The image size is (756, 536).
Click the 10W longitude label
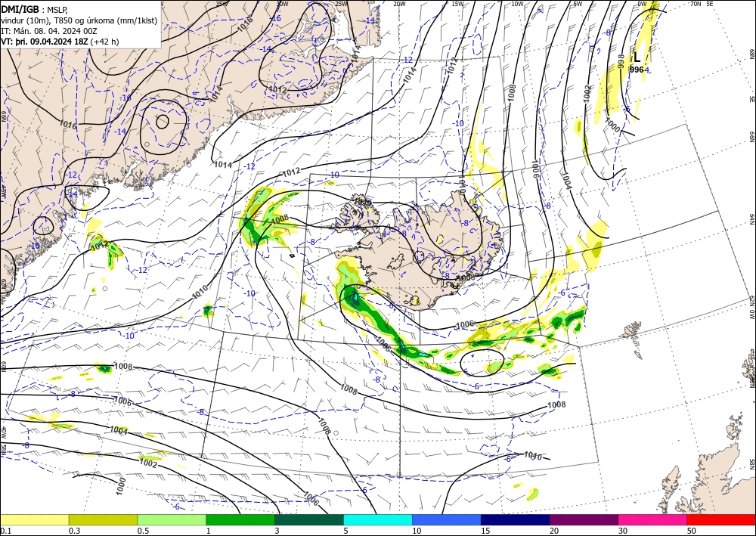pos(517,4)
